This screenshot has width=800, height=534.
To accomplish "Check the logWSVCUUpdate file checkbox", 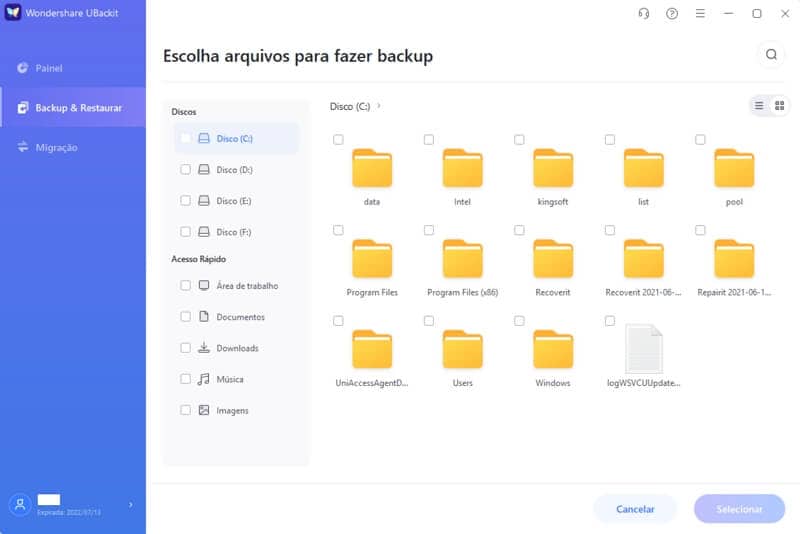I will tap(610, 321).
